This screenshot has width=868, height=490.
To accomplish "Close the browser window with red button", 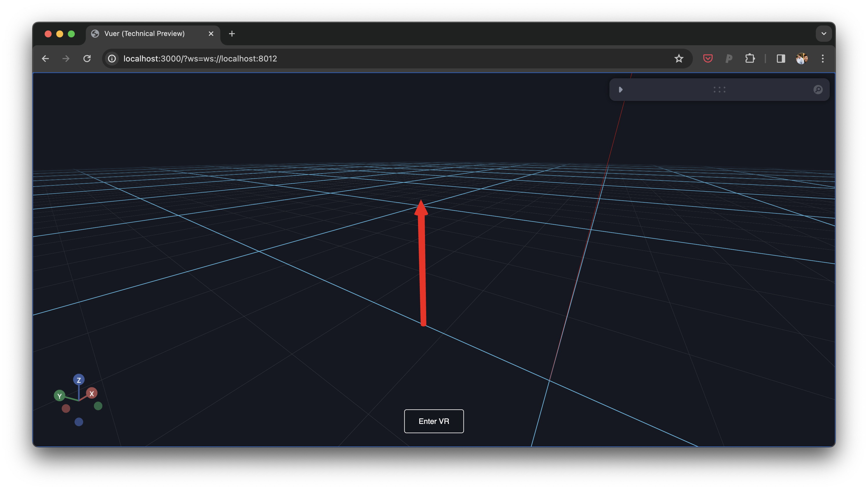I will click(x=48, y=34).
